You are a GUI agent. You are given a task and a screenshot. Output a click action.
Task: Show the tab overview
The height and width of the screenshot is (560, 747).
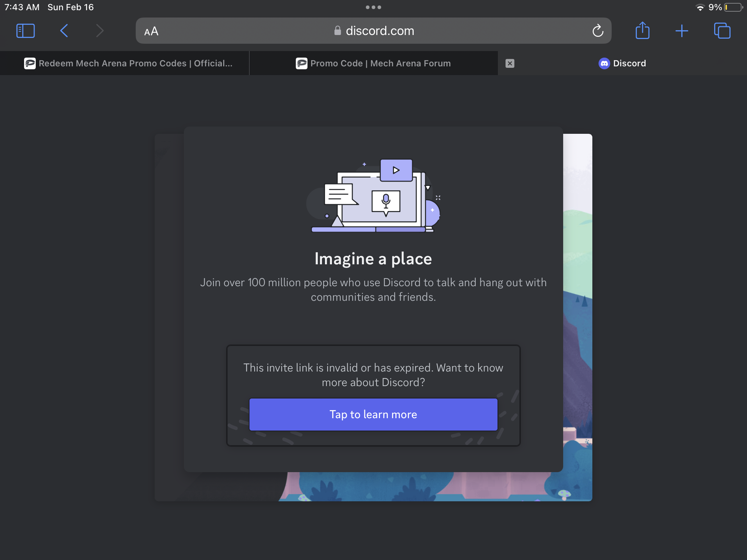(722, 31)
